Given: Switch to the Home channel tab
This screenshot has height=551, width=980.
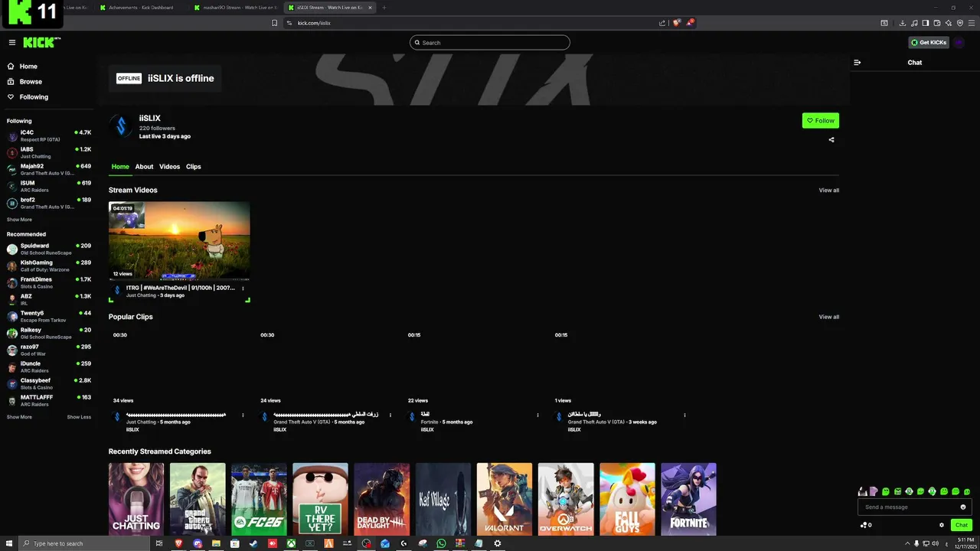Looking at the screenshot, I should tap(120, 167).
